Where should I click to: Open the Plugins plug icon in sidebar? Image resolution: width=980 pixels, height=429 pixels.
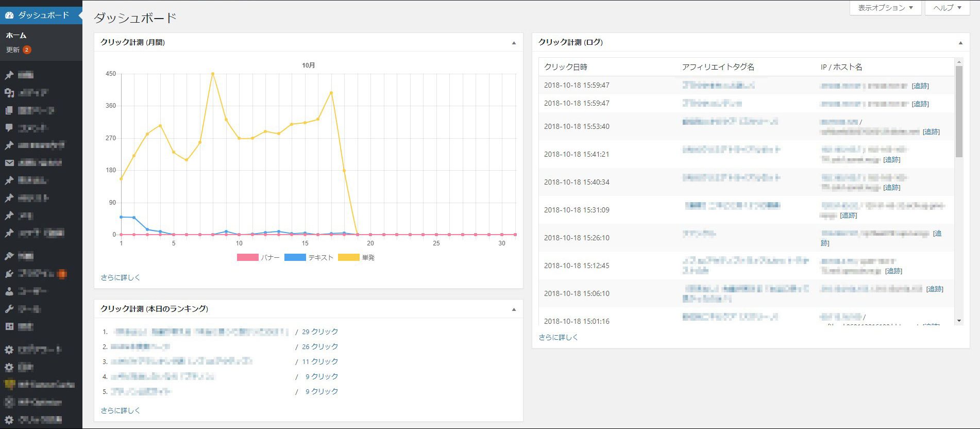coord(9,274)
